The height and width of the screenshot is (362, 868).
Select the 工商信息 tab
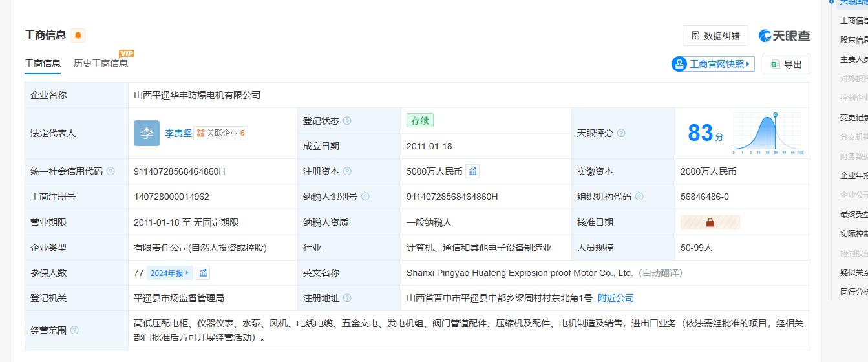43,63
